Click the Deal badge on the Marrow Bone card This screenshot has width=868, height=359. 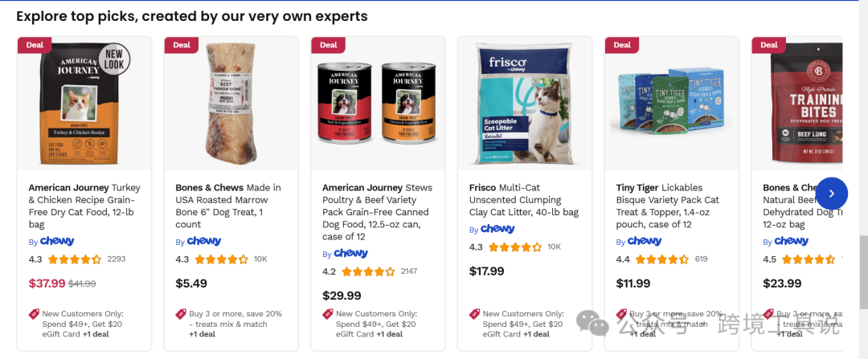click(182, 45)
